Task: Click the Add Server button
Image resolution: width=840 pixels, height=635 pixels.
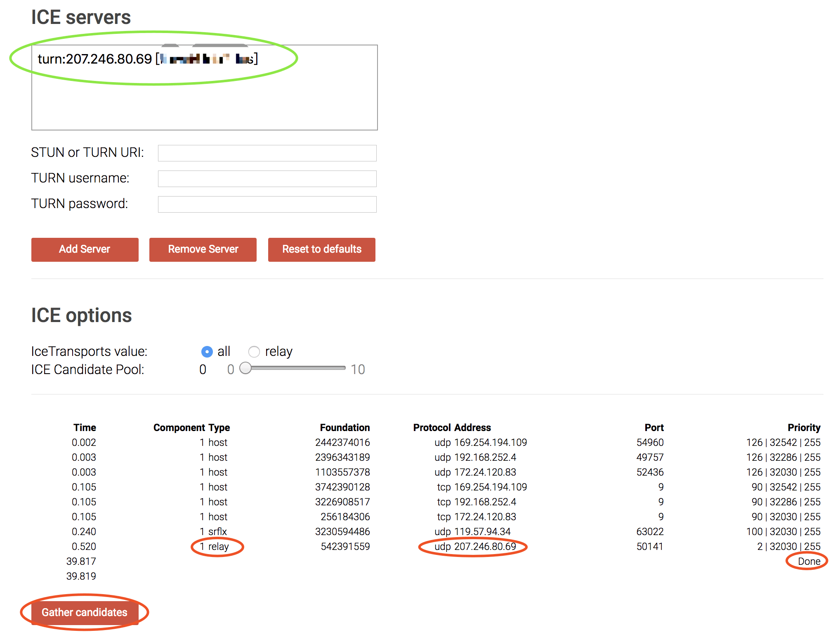Action: pos(85,249)
